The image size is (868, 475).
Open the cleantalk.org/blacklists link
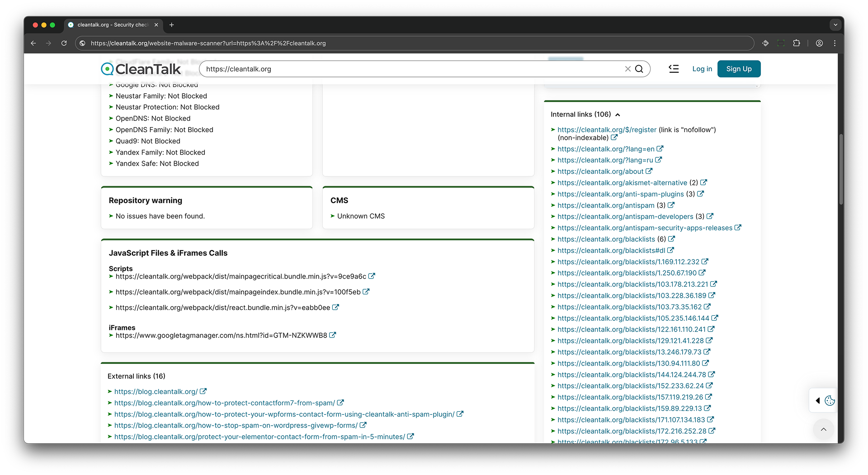pos(606,239)
